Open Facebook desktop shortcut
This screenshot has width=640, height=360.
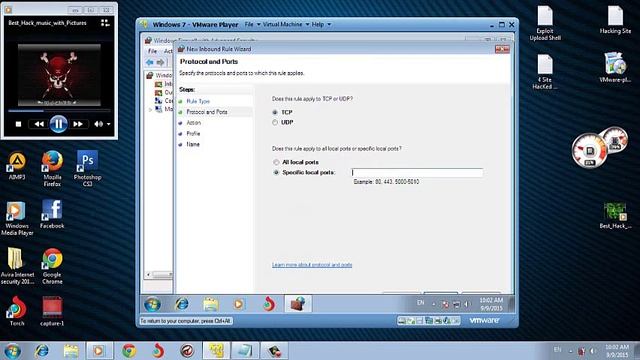(x=52, y=214)
